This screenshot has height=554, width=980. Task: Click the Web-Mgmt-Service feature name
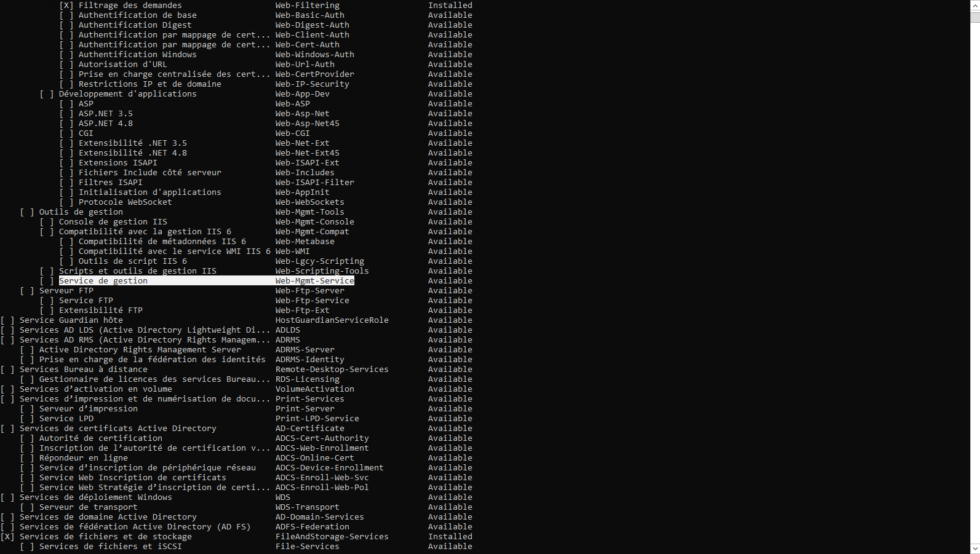point(314,281)
